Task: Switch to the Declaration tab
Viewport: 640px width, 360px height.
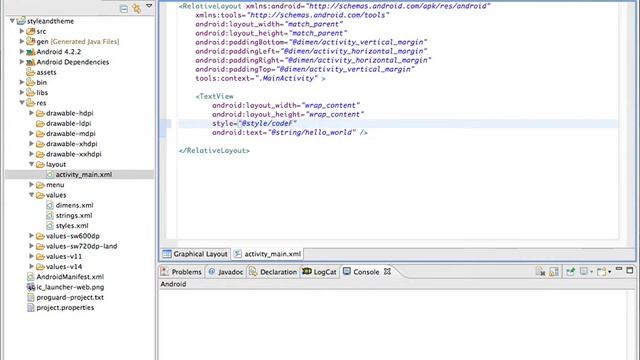Action: tap(273, 272)
